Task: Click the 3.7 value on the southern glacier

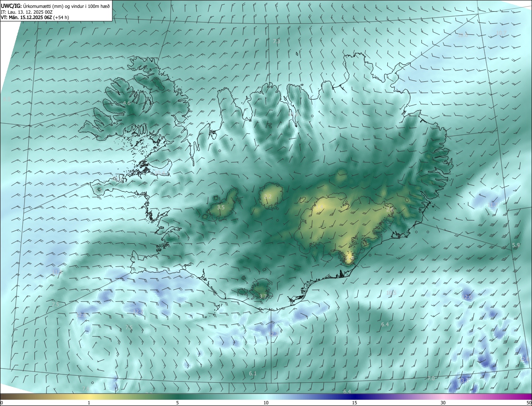Action: tap(263, 296)
